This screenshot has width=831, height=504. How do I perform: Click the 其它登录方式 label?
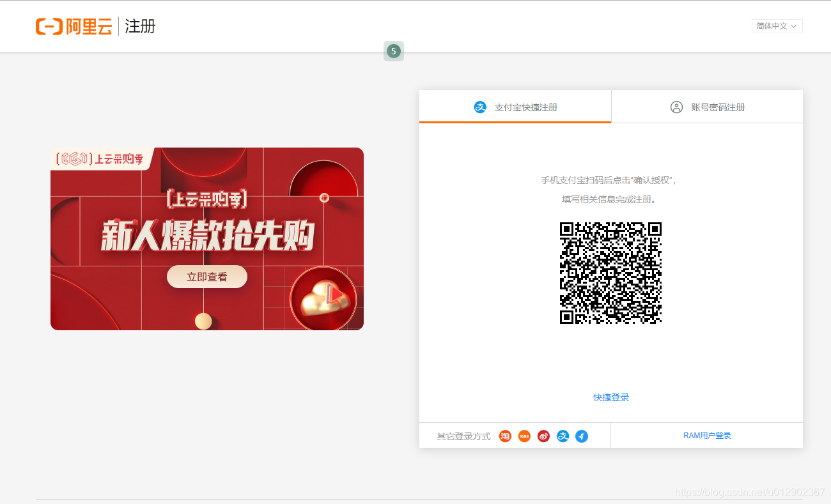pyautogui.click(x=463, y=436)
